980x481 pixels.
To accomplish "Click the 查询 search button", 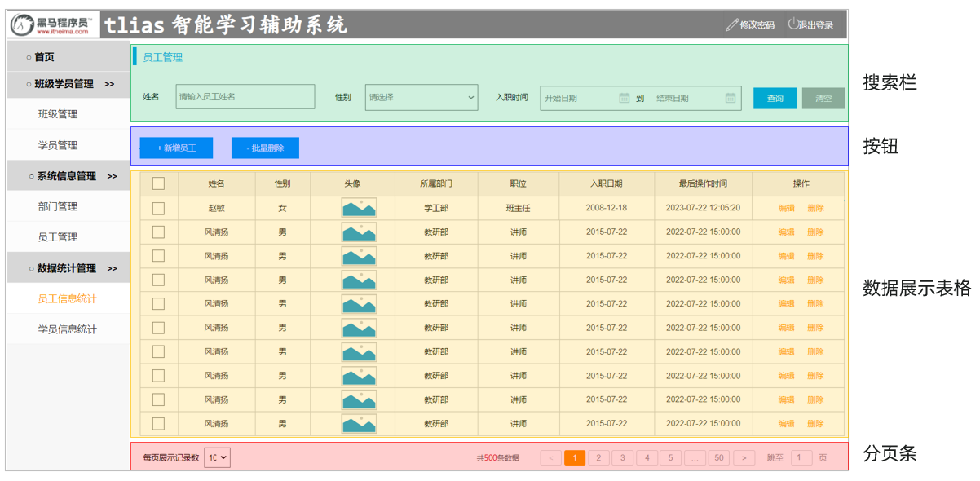I will pos(775,98).
